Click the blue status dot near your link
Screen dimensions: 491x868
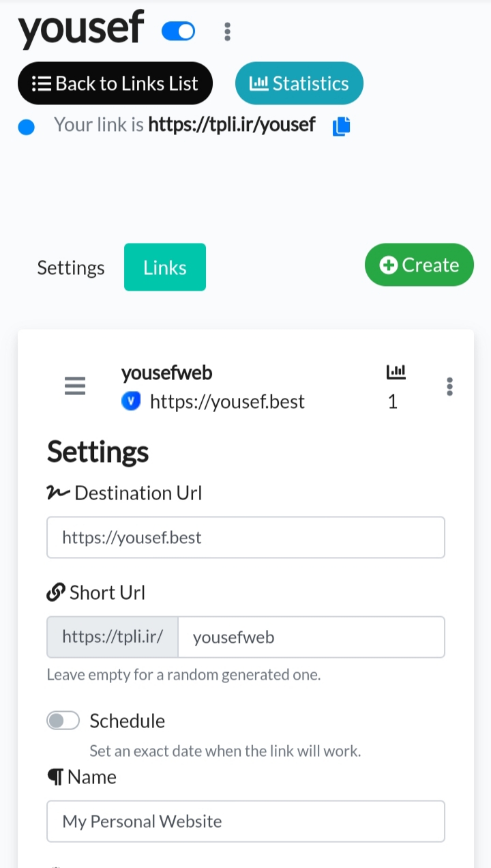click(26, 128)
